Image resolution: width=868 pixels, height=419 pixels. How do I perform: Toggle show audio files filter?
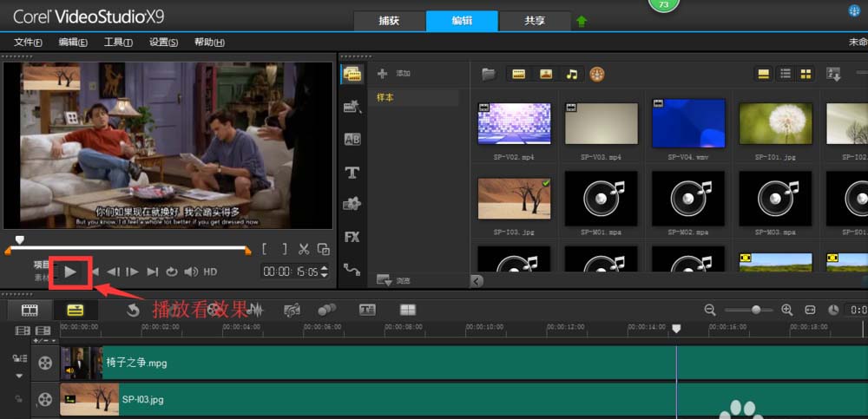point(571,75)
